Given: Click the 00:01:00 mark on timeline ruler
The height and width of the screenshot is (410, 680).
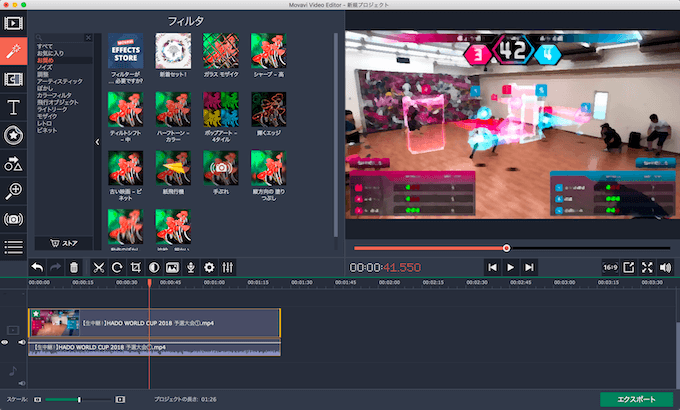Looking at the screenshot, I should (x=215, y=282).
